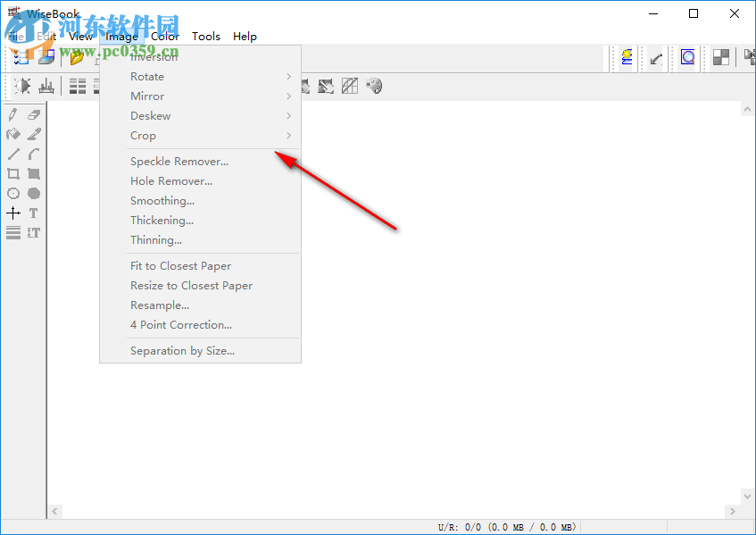
Task: Click the grid list view icon
Action: [x=77, y=87]
